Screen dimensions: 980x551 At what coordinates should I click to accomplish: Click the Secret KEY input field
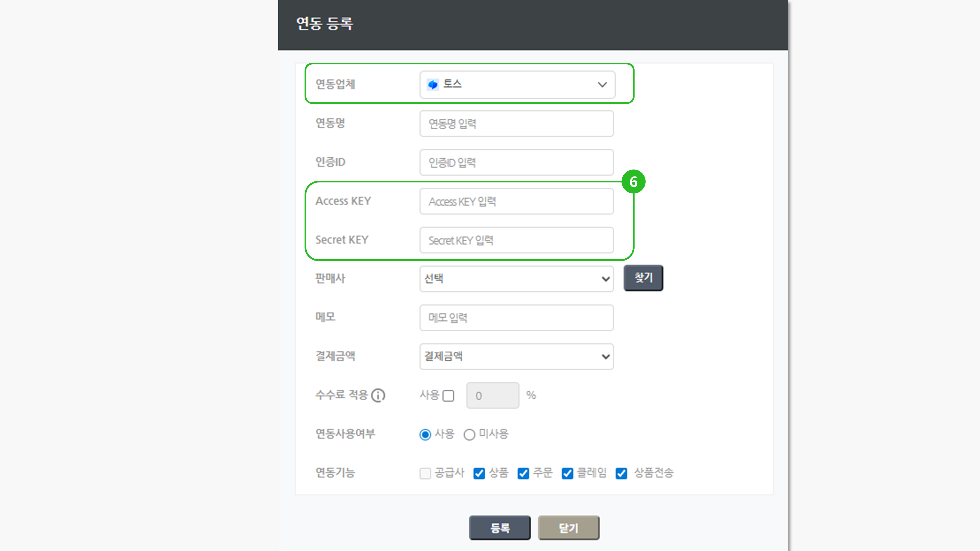click(x=516, y=240)
